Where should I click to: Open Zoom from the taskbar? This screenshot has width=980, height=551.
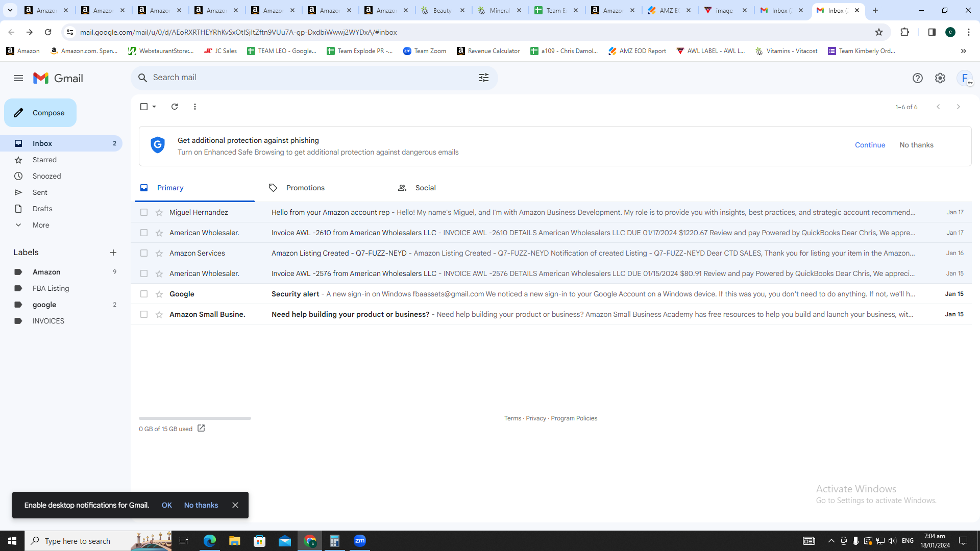coord(360,541)
